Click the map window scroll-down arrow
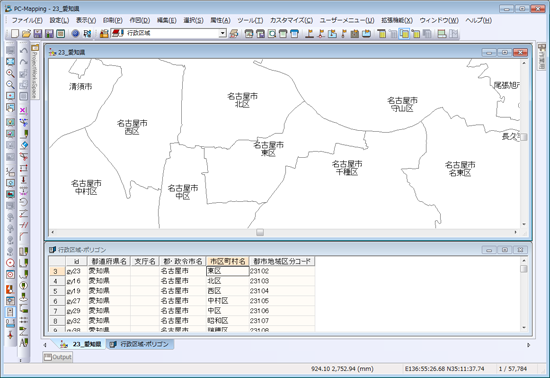The height and width of the screenshot is (378, 550). [524, 224]
